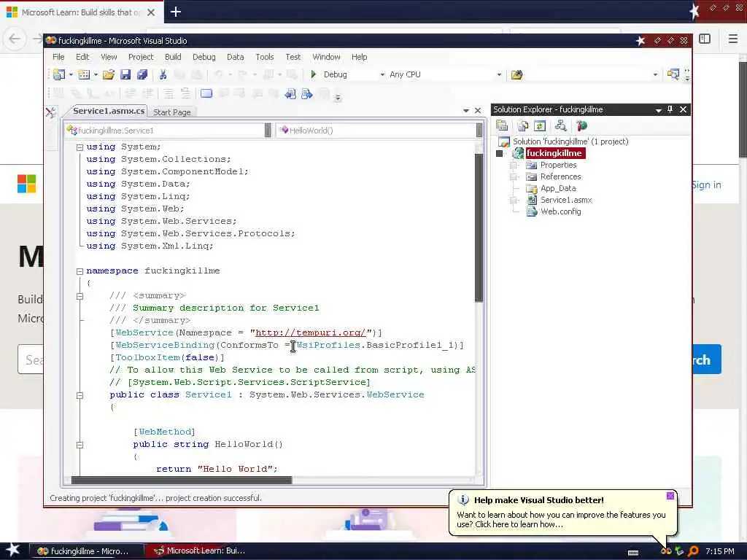The image size is (747, 560).
Task: Uncomment selected lines icon
Action: [x=185, y=93]
